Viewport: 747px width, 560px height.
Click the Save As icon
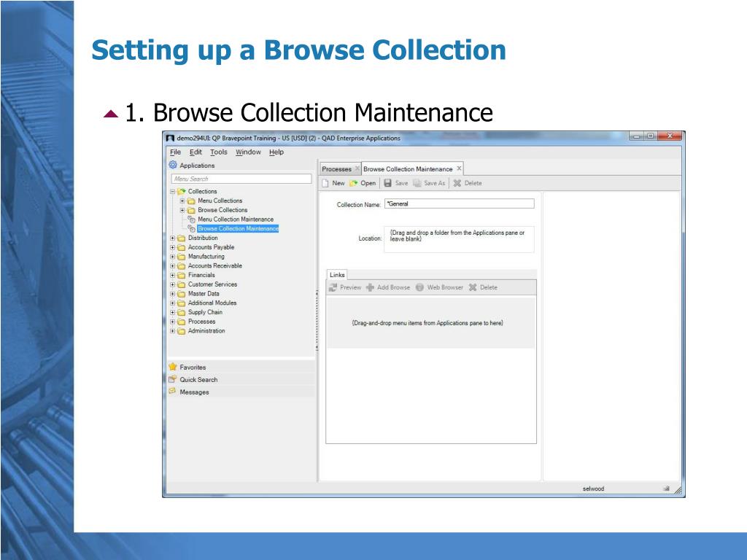pos(417,183)
